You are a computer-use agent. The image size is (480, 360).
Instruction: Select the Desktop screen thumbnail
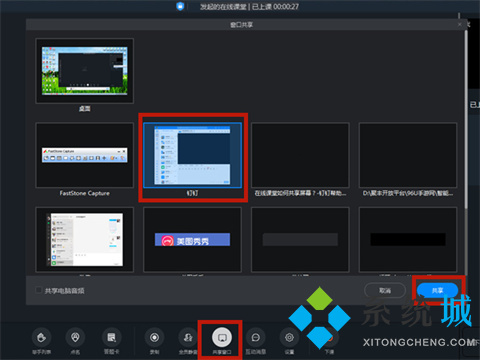point(85,71)
